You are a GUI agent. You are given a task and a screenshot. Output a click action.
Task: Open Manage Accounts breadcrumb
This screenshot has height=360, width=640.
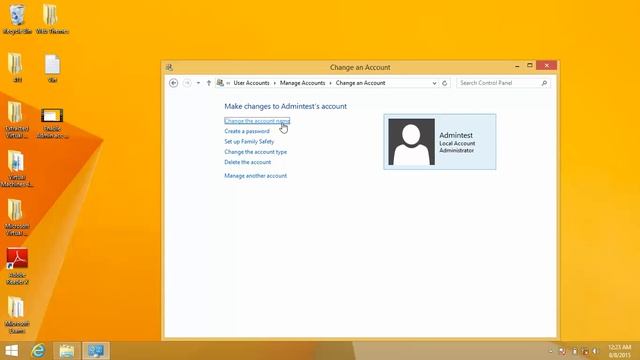302,83
